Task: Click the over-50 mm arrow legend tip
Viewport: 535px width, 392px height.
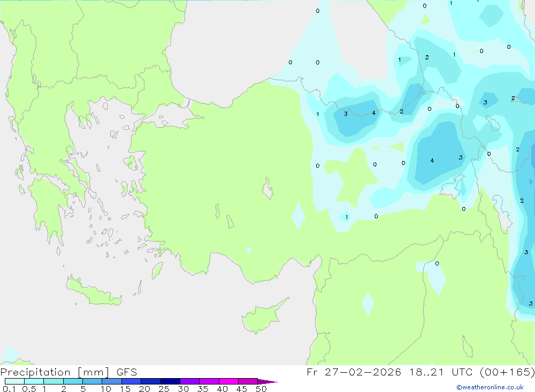Action: point(267,381)
